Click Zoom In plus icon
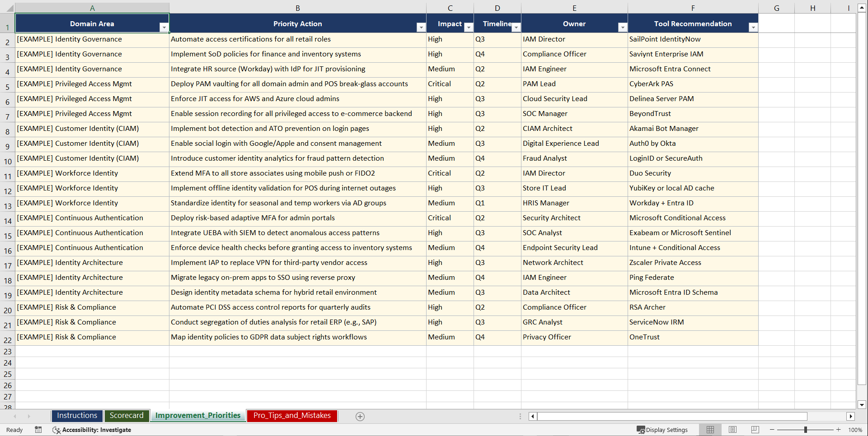Viewport: 868px width, 436px height. (x=839, y=430)
